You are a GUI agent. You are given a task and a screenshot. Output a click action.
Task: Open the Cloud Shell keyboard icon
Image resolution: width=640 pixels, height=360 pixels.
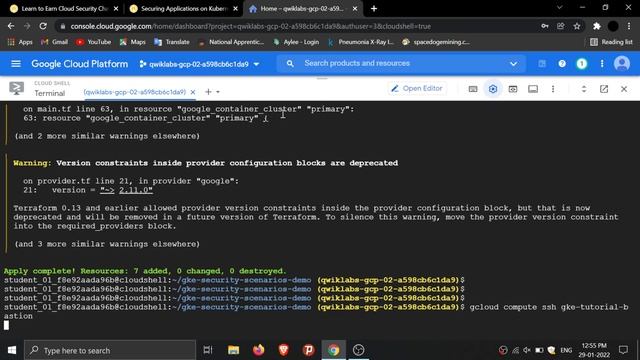(473, 89)
